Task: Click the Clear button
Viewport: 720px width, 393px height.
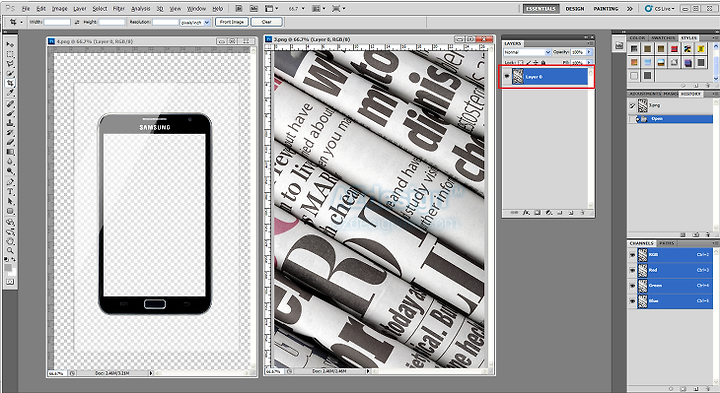Action: click(266, 22)
